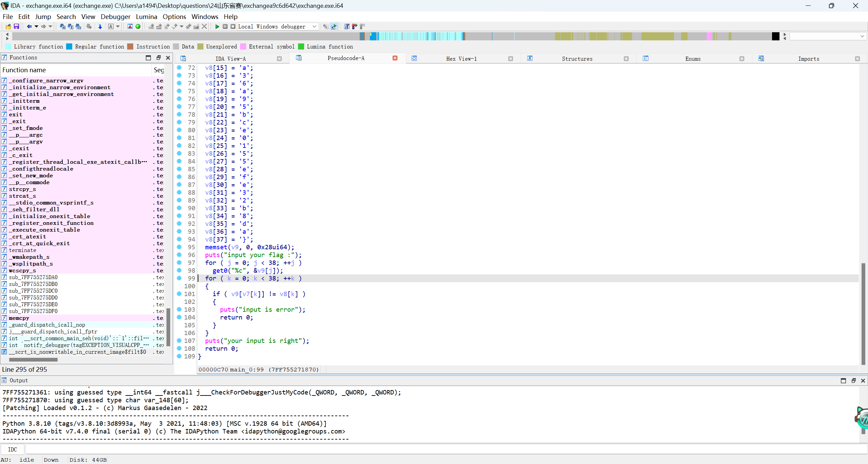868x464 pixels.
Task: Open the dropdown next to the text A icon
Action: (x=118, y=26)
